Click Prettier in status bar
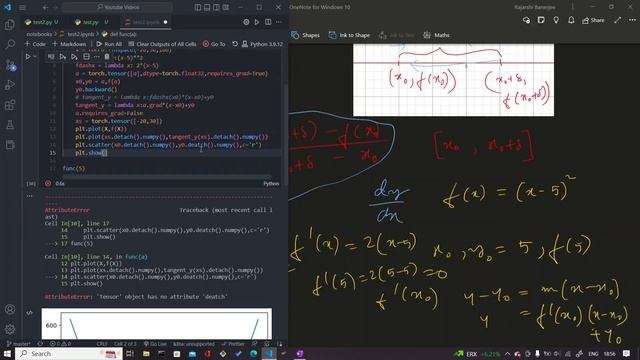 pos(233,344)
